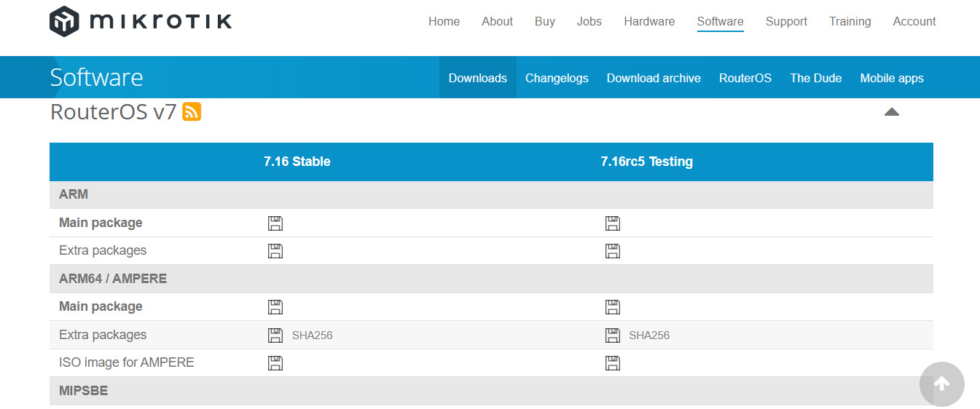This screenshot has width=980, height=409.
Task: Click Extra packages label under ARM64 / AMPERE
Action: tap(103, 335)
